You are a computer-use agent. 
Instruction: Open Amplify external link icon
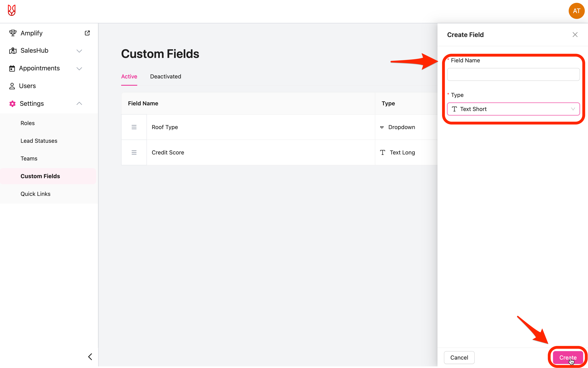[x=87, y=33]
